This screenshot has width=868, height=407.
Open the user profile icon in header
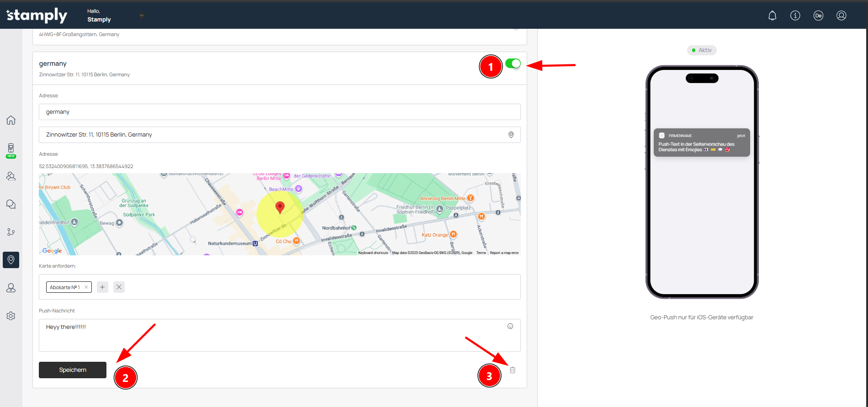coord(841,16)
